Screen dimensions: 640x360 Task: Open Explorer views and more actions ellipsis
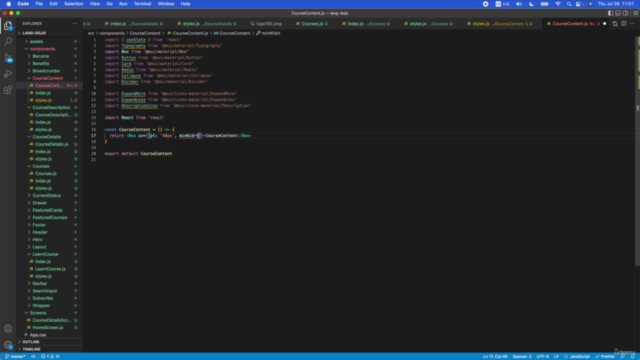[75, 24]
